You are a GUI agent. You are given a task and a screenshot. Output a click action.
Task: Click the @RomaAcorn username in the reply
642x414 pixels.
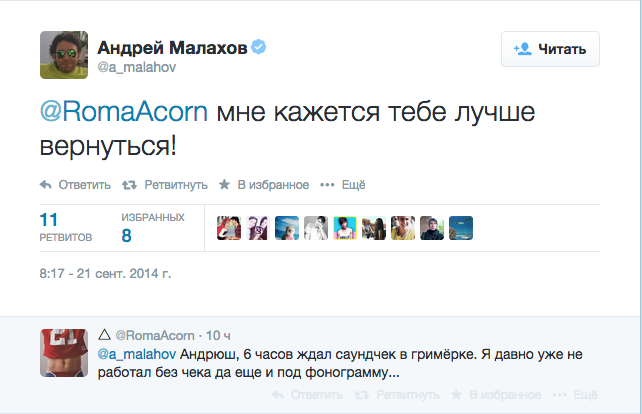[x=155, y=335]
